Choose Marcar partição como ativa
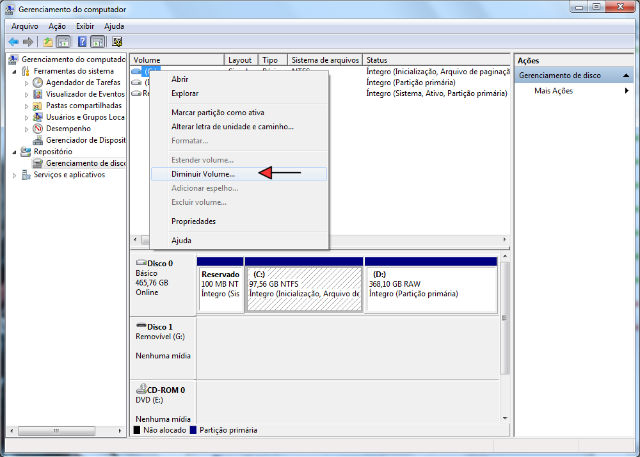The image size is (640, 457). pos(239,112)
